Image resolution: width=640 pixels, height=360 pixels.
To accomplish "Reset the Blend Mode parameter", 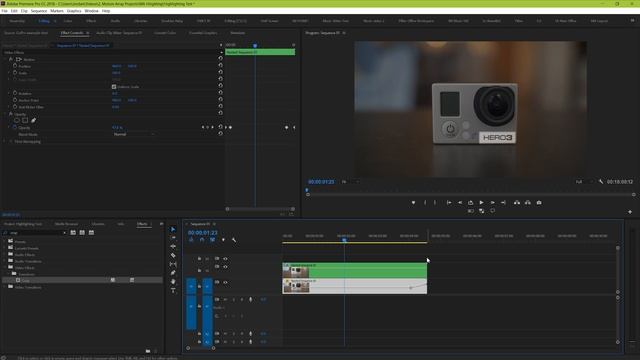I will tap(220, 133).
